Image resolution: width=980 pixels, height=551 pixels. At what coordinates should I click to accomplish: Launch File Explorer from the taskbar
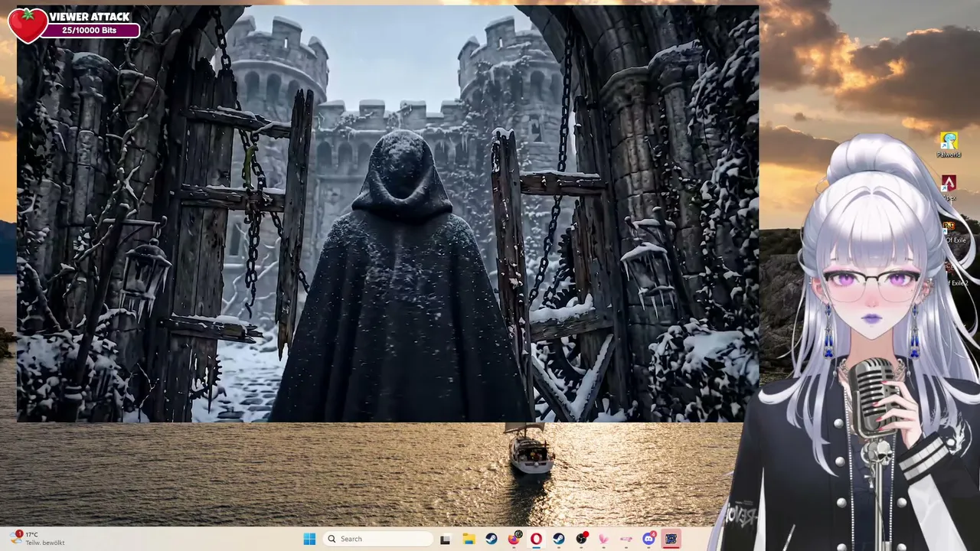pos(469,539)
